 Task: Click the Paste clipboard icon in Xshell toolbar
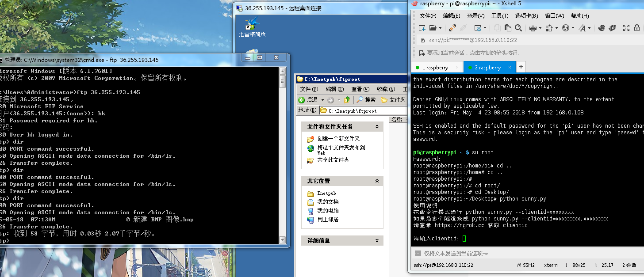[x=508, y=28]
